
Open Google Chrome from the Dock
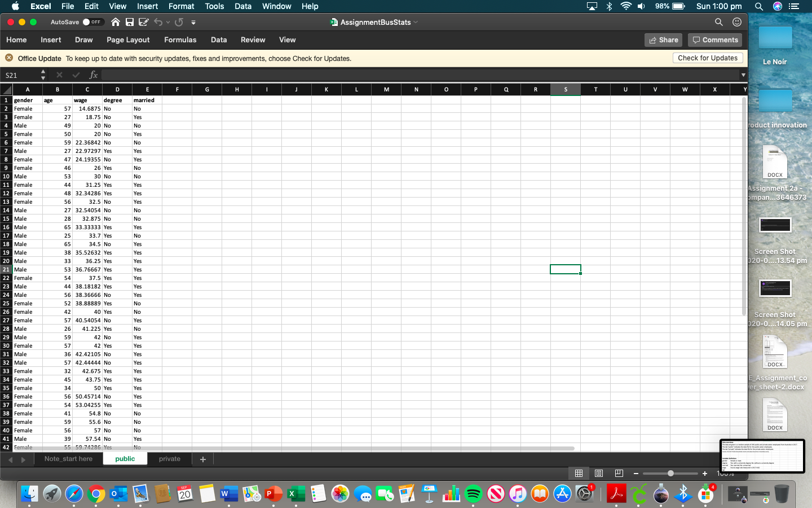[x=96, y=494]
